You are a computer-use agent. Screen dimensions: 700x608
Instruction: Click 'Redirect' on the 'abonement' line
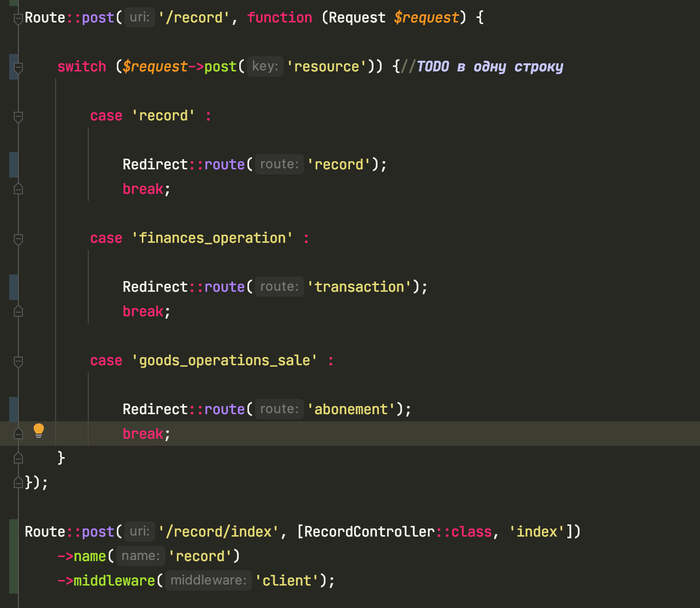tap(155, 410)
